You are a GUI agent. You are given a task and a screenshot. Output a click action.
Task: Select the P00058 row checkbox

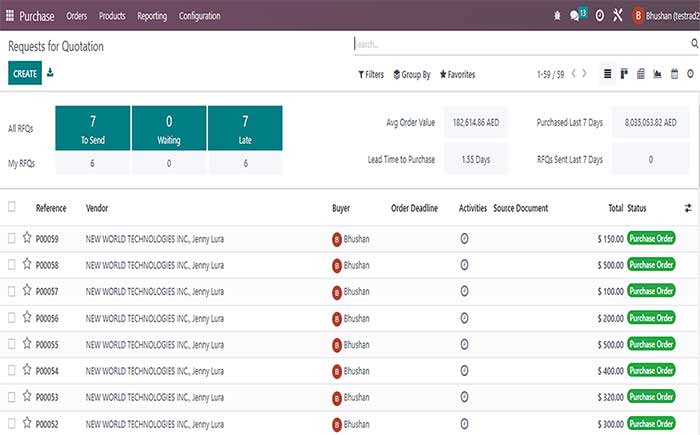pos(12,265)
